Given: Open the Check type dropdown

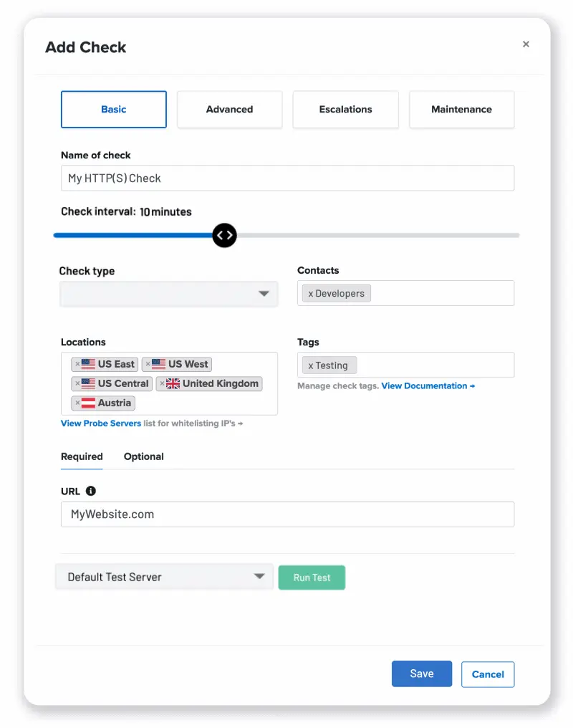Looking at the screenshot, I should [169, 294].
